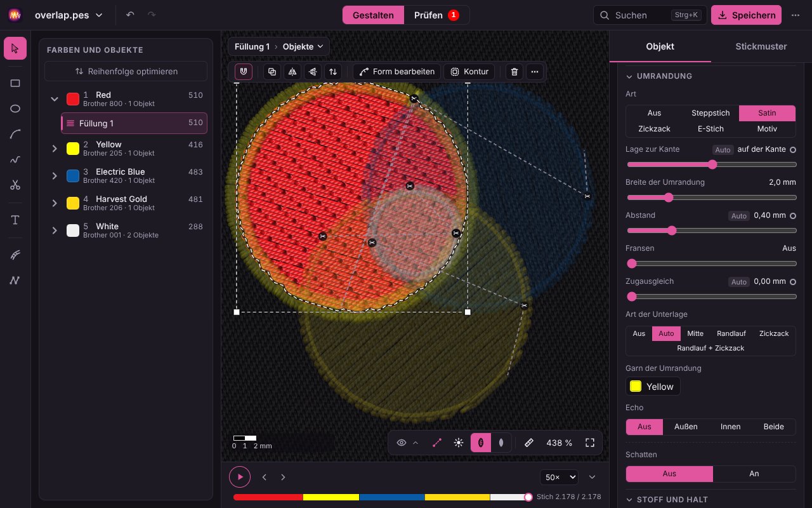
Task: Open the three-dot menu beside Speichern
Action: pos(796,15)
